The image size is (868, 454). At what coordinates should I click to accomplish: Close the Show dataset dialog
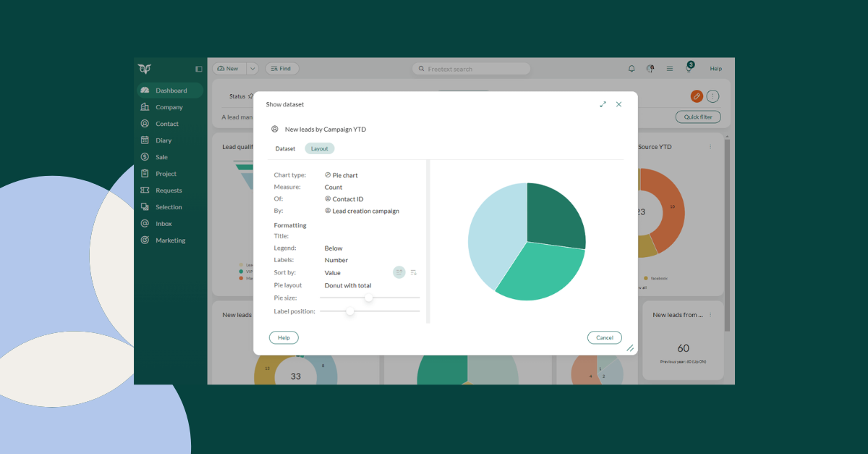point(618,104)
